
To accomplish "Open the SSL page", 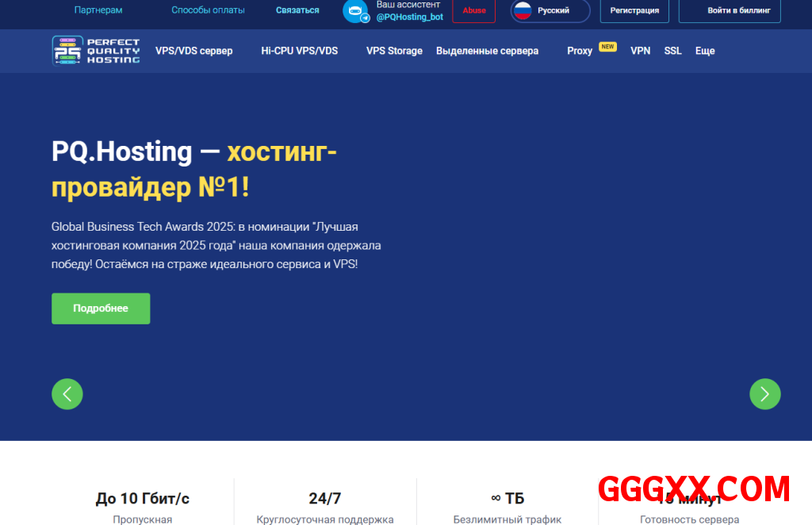I will 672,51.
